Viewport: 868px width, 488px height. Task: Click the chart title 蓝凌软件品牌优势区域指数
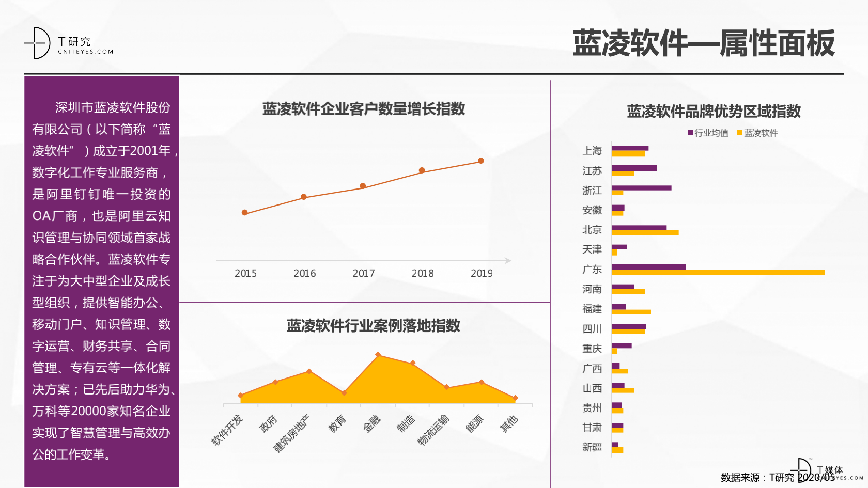[x=714, y=112]
